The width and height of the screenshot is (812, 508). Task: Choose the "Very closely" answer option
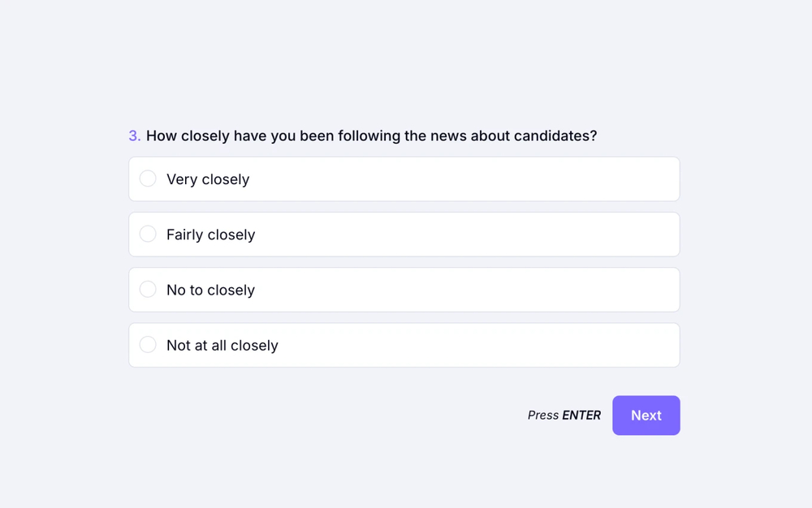404,179
